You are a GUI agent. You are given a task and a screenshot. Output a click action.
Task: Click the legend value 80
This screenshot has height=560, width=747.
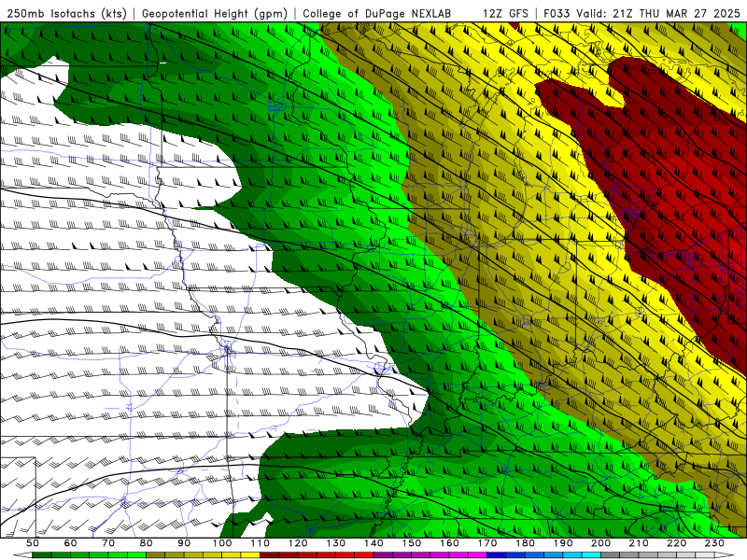pos(147,543)
